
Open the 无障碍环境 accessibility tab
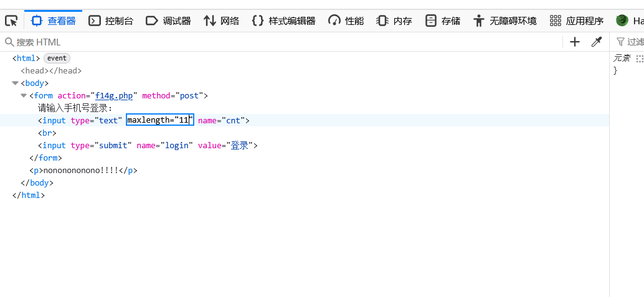coord(504,21)
